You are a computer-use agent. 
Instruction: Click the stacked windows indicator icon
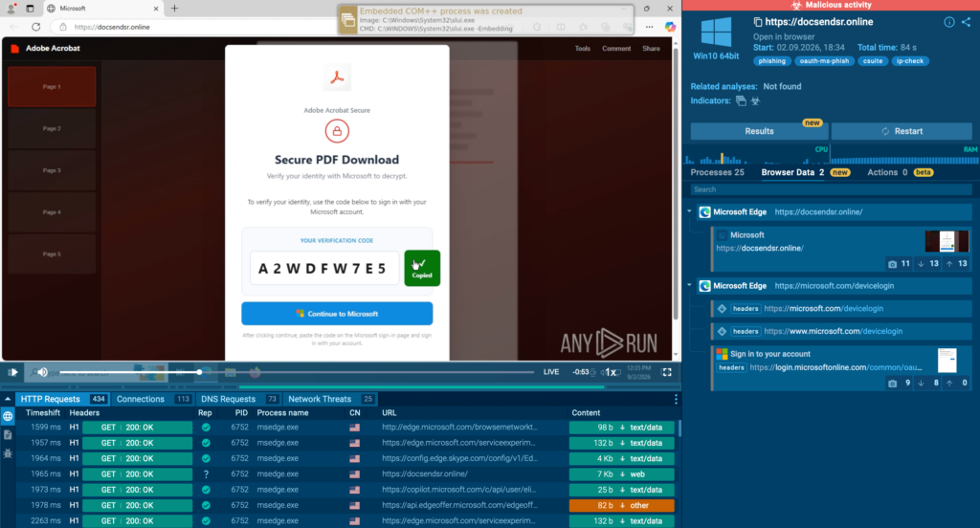coord(741,101)
